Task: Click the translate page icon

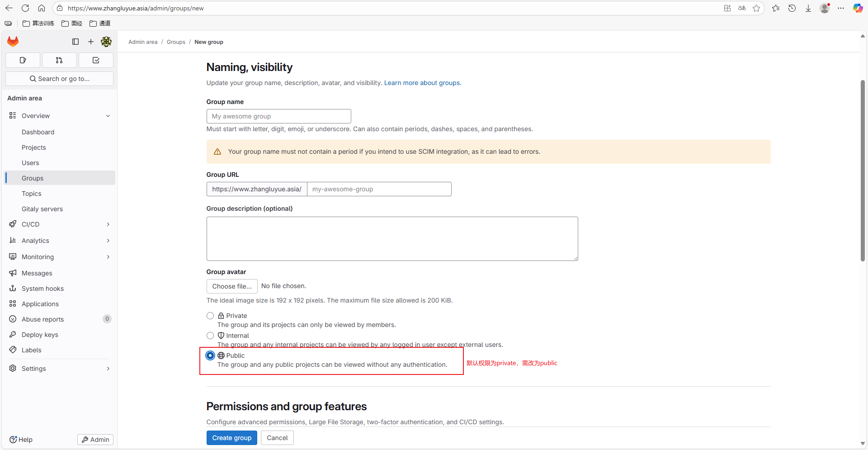Action: [x=742, y=8]
